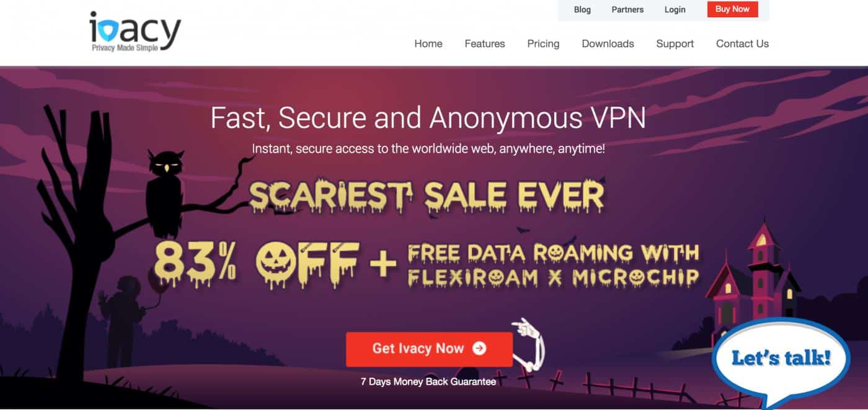The image size is (868, 410).
Task: Select Home in the navigation menu
Action: click(428, 43)
